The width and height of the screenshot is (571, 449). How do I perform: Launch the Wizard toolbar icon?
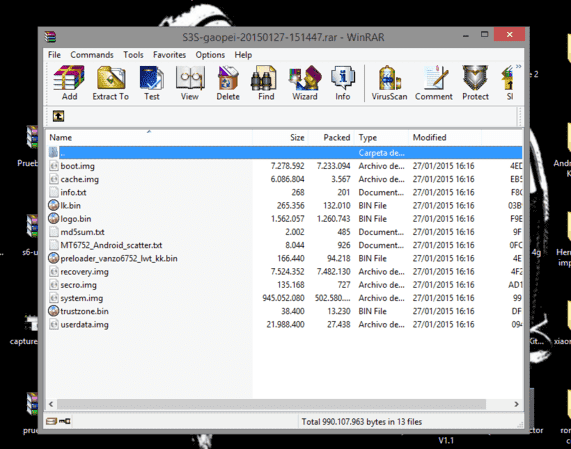(305, 83)
